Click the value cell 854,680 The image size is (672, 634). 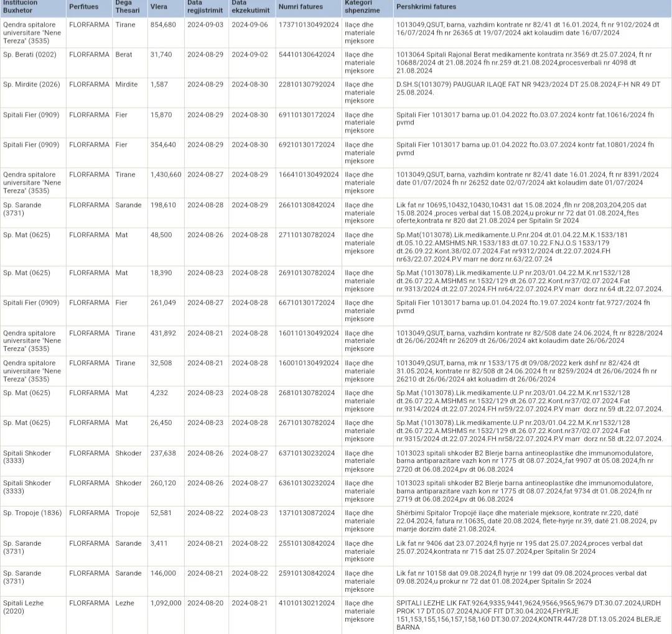(163, 25)
